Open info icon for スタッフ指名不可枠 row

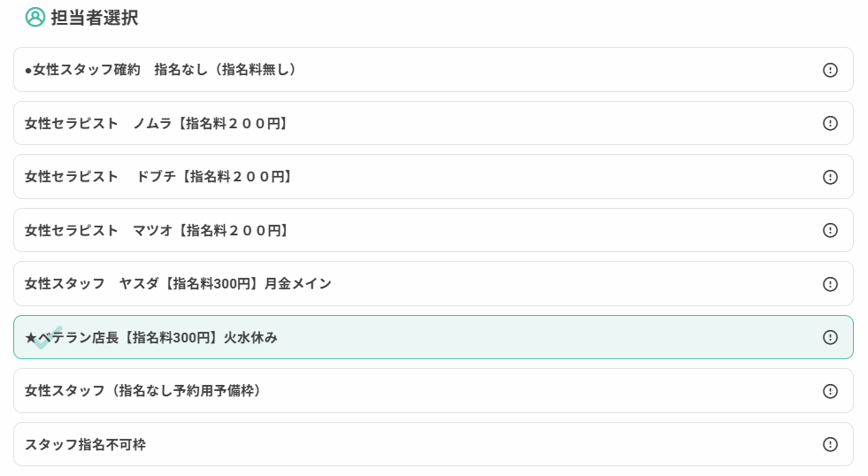pyautogui.click(x=830, y=444)
